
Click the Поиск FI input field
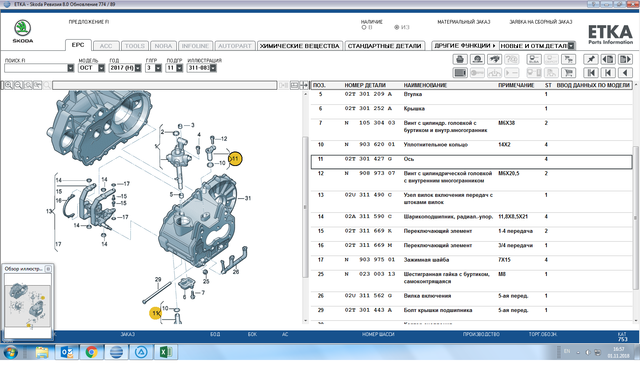click(x=36, y=68)
